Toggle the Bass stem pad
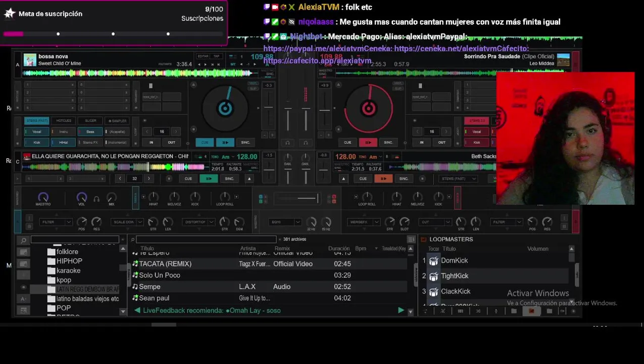 click(90, 131)
